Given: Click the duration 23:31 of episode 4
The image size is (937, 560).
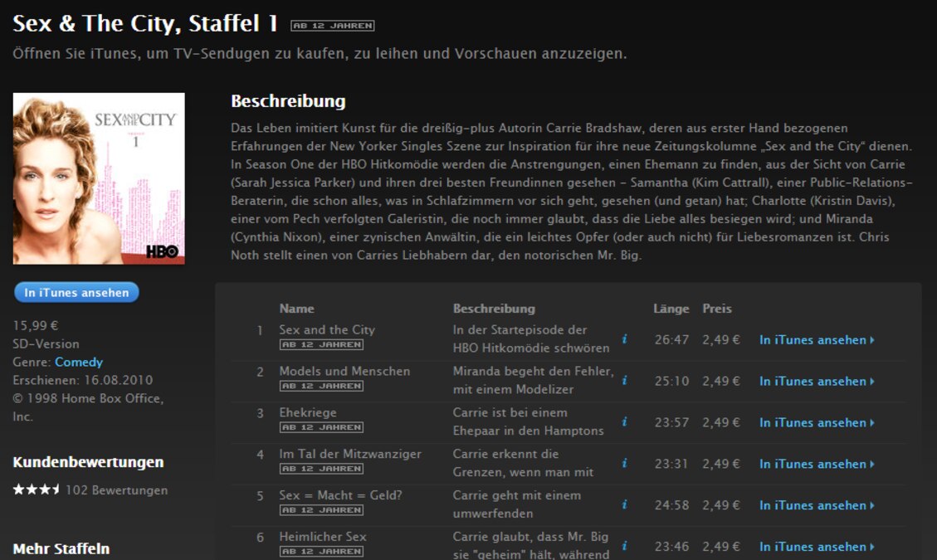Looking at the screenshot, I should point(671,464).
